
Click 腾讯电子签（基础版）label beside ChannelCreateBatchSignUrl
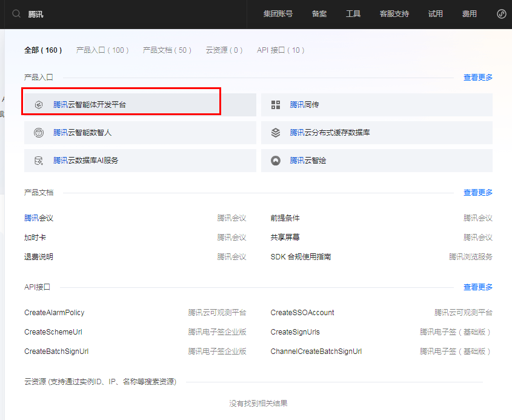tap(456, 352)
